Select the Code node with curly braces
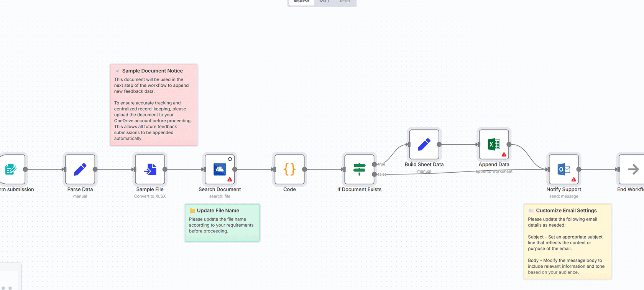The width and height of the screenshot is (644, 290). pyautogui.click(x=289, y=169)
